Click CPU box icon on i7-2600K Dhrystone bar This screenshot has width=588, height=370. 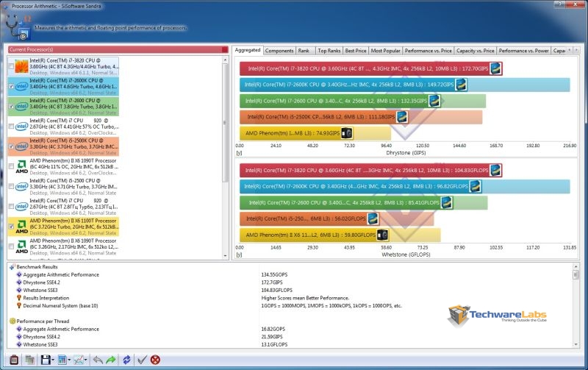[461, 85]
